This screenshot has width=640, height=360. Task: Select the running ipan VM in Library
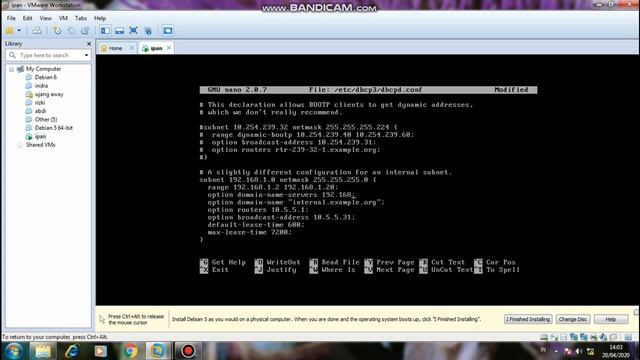tap(40, 136)
